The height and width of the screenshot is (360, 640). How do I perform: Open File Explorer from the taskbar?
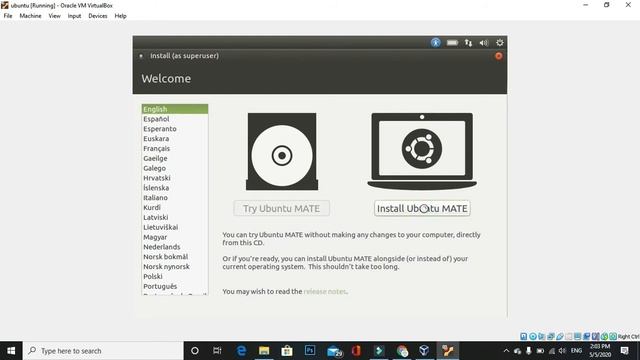[264, 351]
